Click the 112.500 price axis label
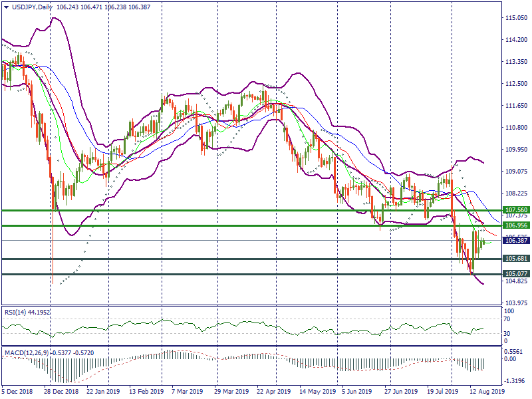This screenshot has width=532, height=399. click(516, 84)
